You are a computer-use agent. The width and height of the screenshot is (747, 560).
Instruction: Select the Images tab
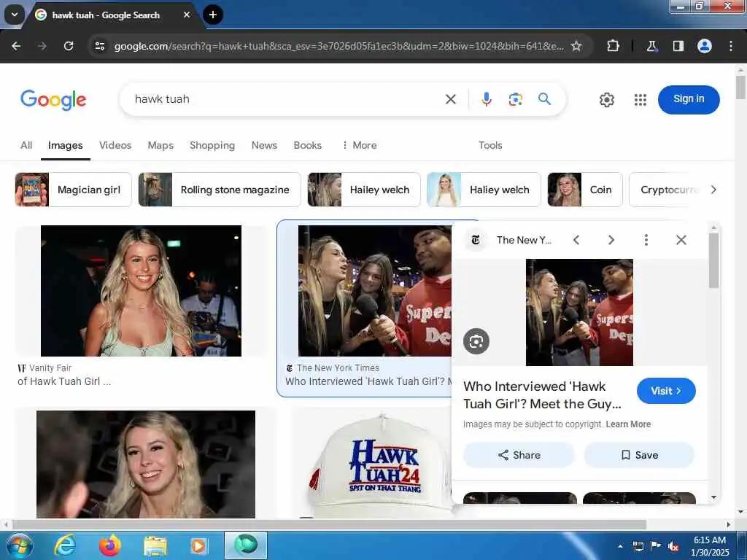coord(65,145)
